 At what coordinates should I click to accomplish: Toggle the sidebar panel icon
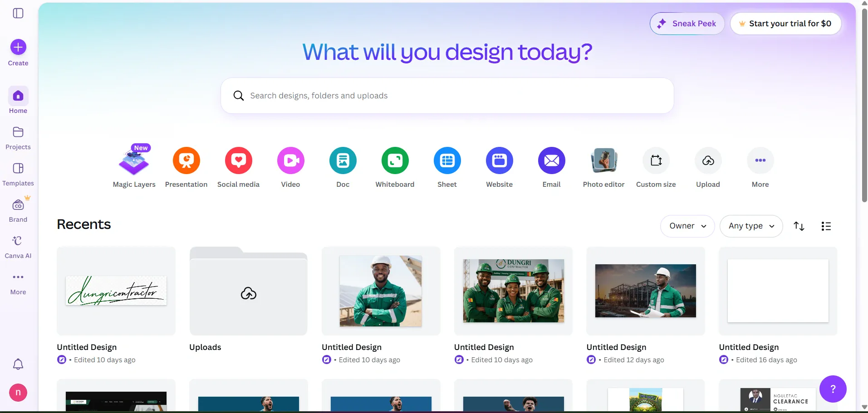18,13
